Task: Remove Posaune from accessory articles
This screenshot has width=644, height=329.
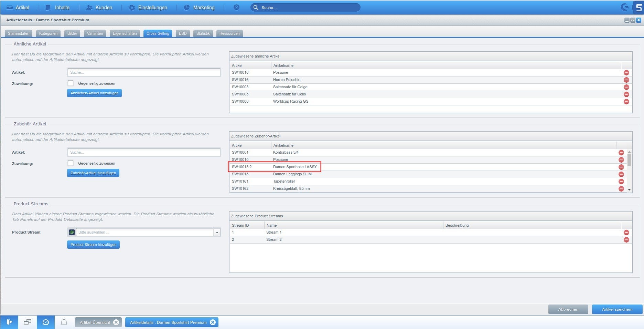Action: click(x=621, y=160)
